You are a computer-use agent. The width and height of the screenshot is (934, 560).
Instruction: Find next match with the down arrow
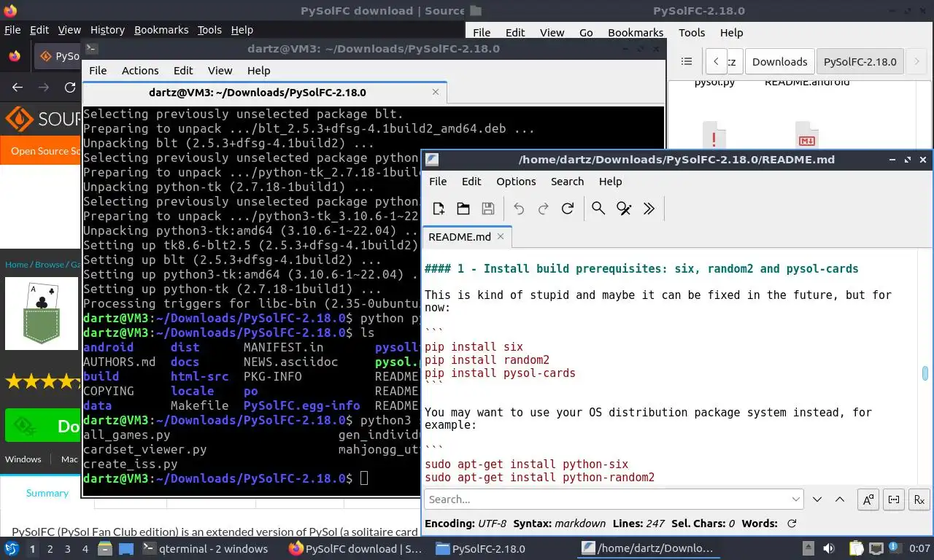[817, 499]
